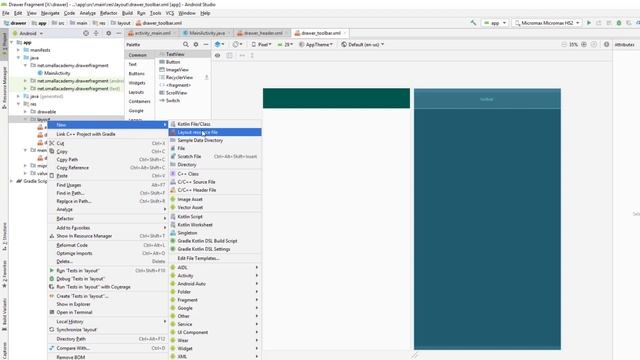Open the orientation for preview dropdown
640x360 pixels.
click(x=237, y=44)
